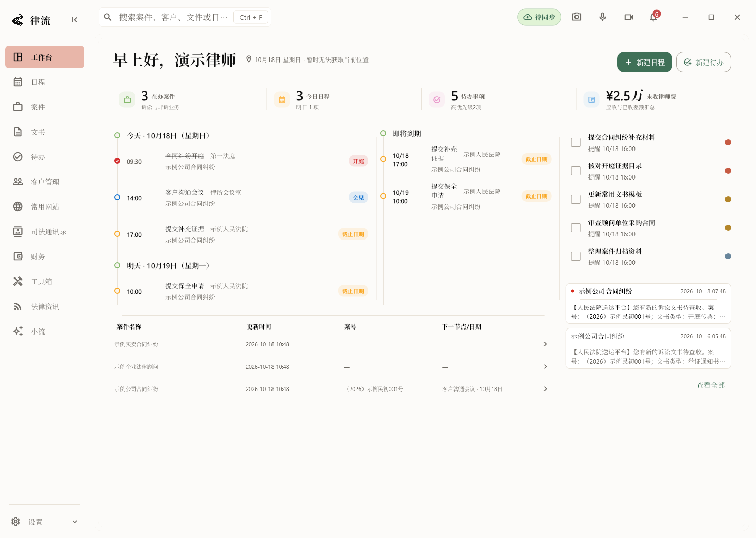Open 工具箱 tools entry in sidebar
The height and width of the screenshot is (538, 756).
click(x=45, y=281)
